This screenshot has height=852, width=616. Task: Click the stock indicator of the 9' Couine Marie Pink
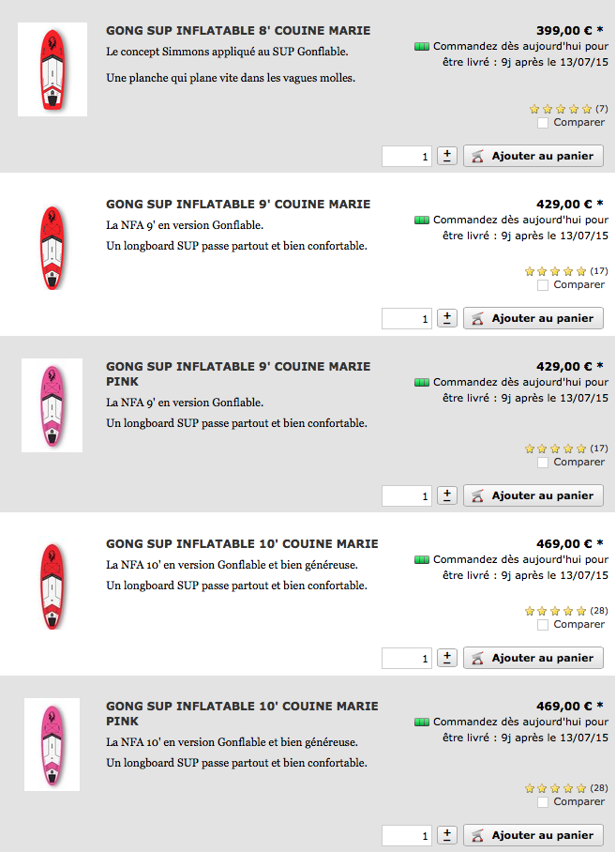pos(422,383)
